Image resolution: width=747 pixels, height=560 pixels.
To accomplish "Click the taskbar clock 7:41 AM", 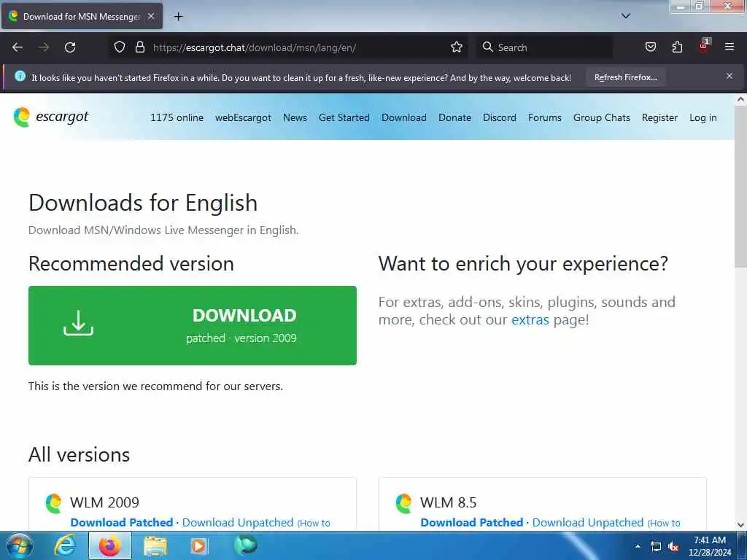I will point(710,546).
